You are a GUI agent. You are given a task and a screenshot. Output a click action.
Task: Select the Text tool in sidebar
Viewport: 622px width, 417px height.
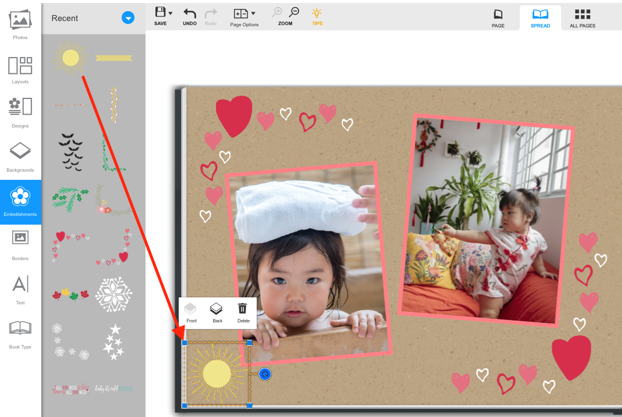click(x=20, y=287)
